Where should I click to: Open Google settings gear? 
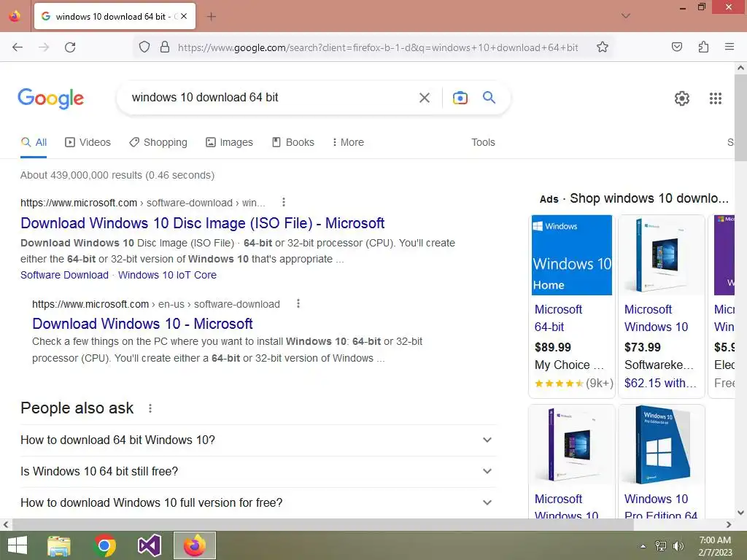tap(682, 98)
